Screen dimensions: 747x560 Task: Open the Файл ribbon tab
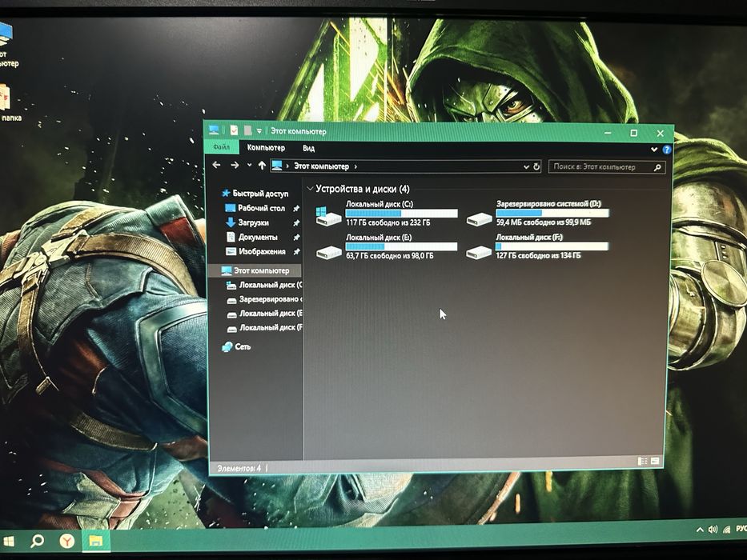222,147
